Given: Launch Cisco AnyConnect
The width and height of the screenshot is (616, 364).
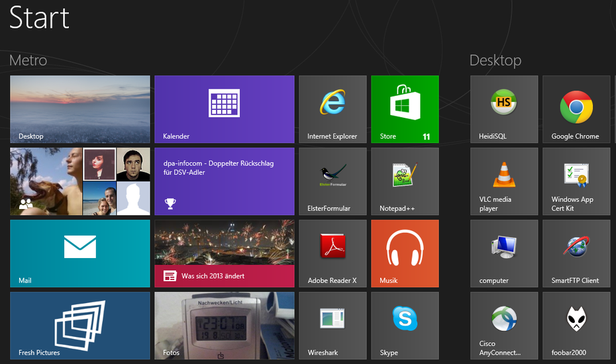Looking at the screenshot, I should click(505, 326).
